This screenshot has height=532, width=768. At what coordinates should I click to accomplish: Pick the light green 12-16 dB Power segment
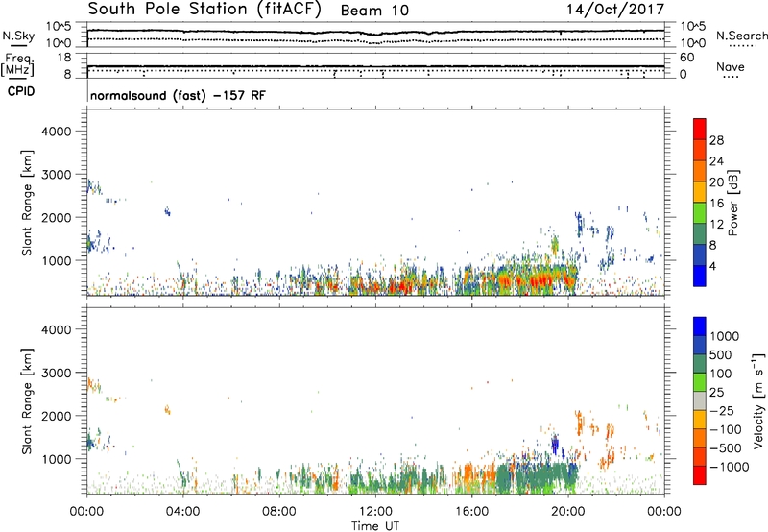click(700, 213)
